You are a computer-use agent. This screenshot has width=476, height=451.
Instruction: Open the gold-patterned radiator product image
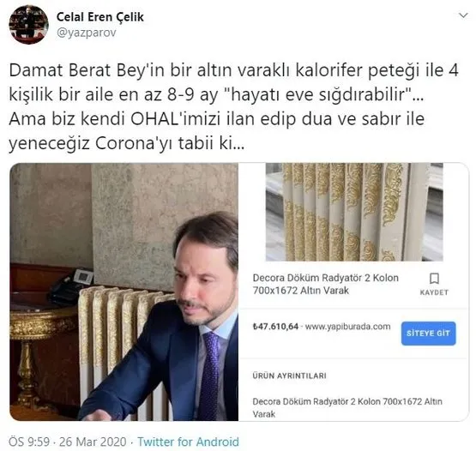pos(354,212)
